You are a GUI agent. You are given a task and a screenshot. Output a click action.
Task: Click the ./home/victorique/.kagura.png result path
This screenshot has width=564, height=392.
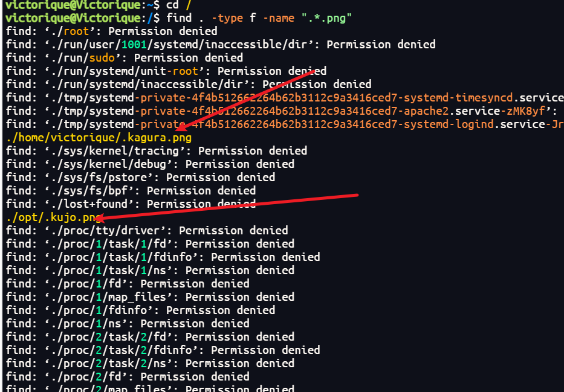point(99,138)
